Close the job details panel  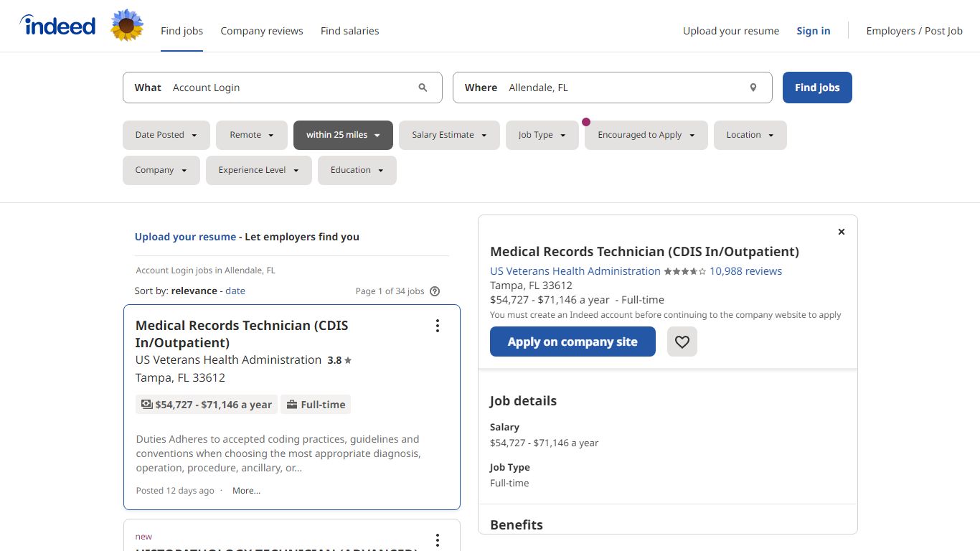[x=841, y=232]
